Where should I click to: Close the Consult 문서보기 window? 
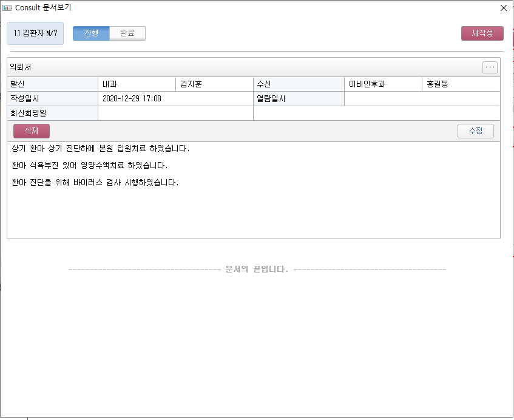(x=503, y=8)
